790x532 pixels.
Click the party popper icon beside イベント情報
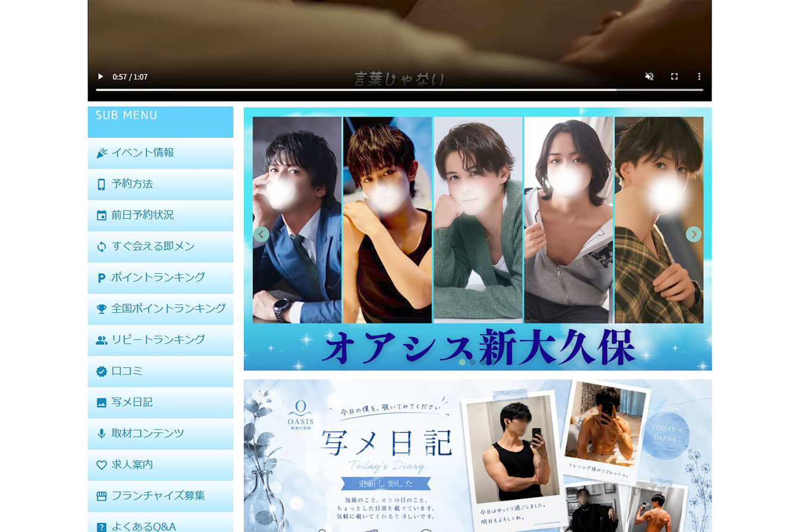102,153
